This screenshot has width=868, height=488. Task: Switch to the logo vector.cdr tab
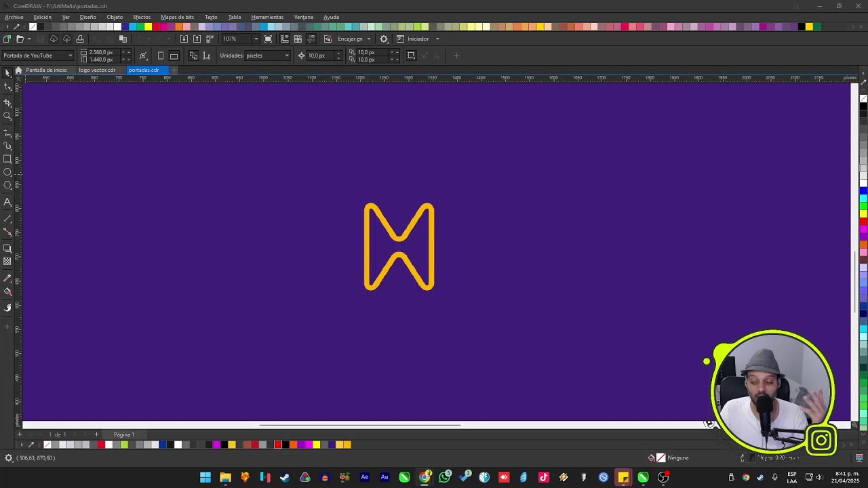click(x=97, y=70)
